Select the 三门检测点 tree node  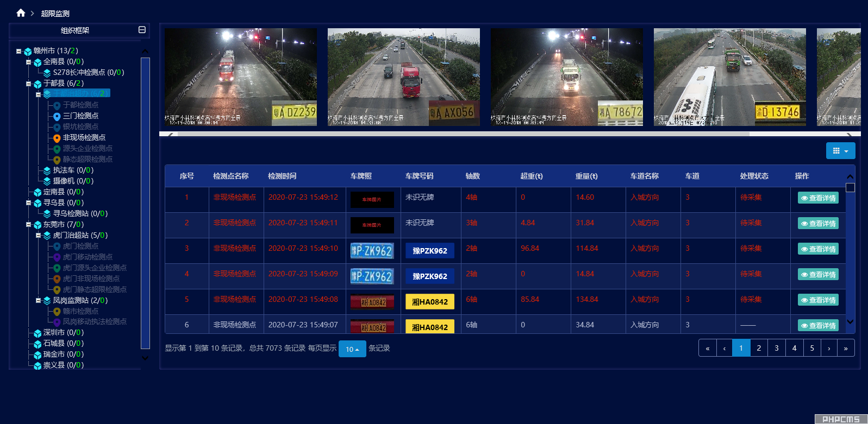[80, 116]
